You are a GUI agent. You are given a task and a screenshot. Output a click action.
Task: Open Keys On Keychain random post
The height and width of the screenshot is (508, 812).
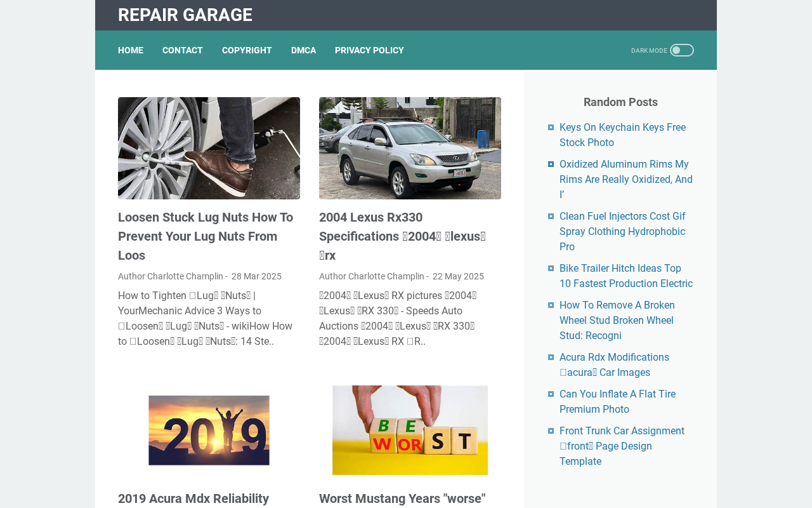tap(622, 135)
